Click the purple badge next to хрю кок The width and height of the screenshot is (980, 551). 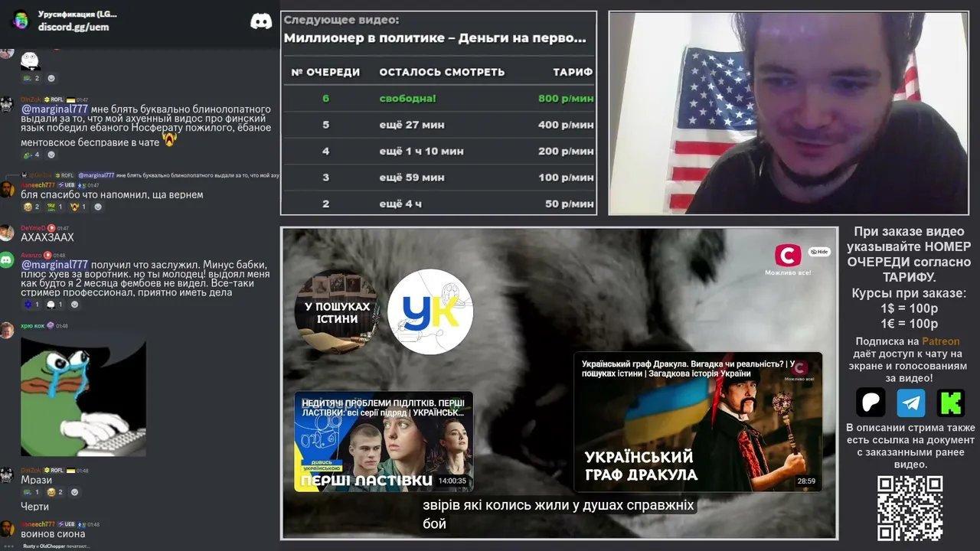click(50, 326)
